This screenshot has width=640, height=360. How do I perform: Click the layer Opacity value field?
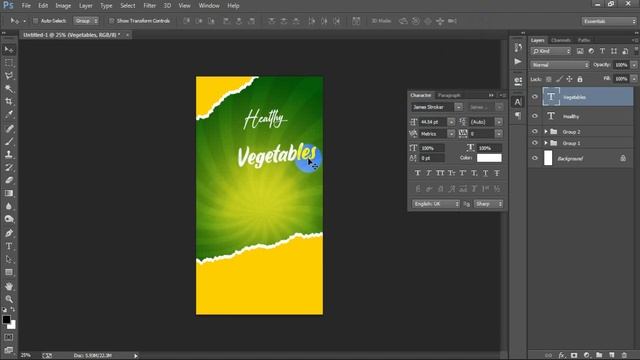[x=621, y=65]
